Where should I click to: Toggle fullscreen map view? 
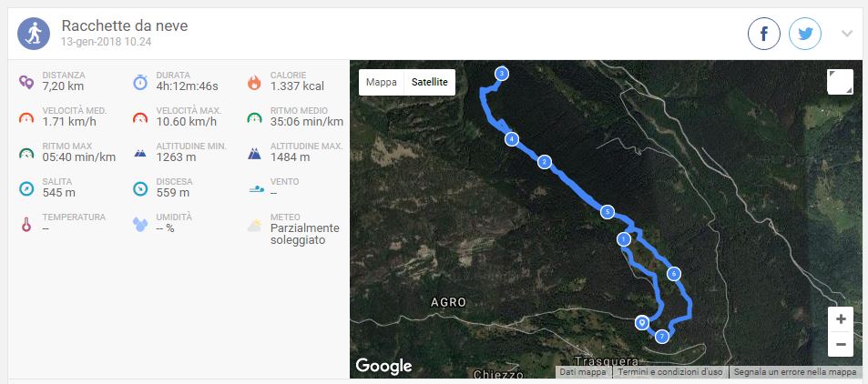click(x=840, y=82)
